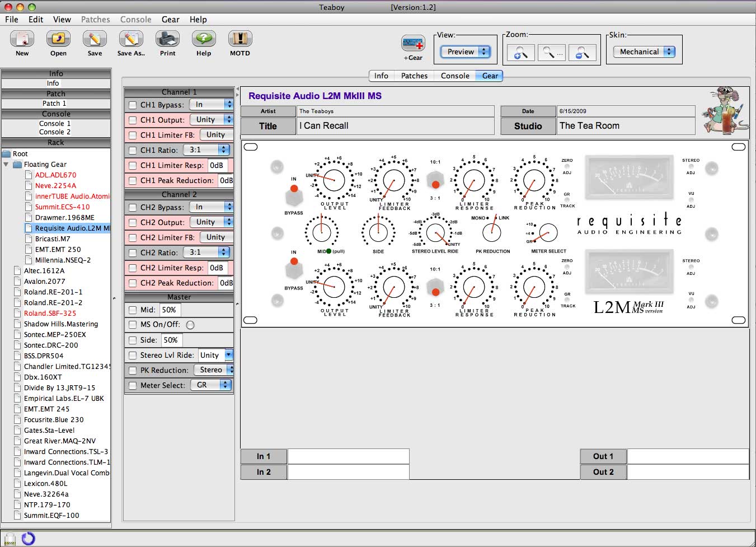Click the MID (pull) green indicator
The height and width of the screenshot is (547, 756).
(x=328, y=251)
